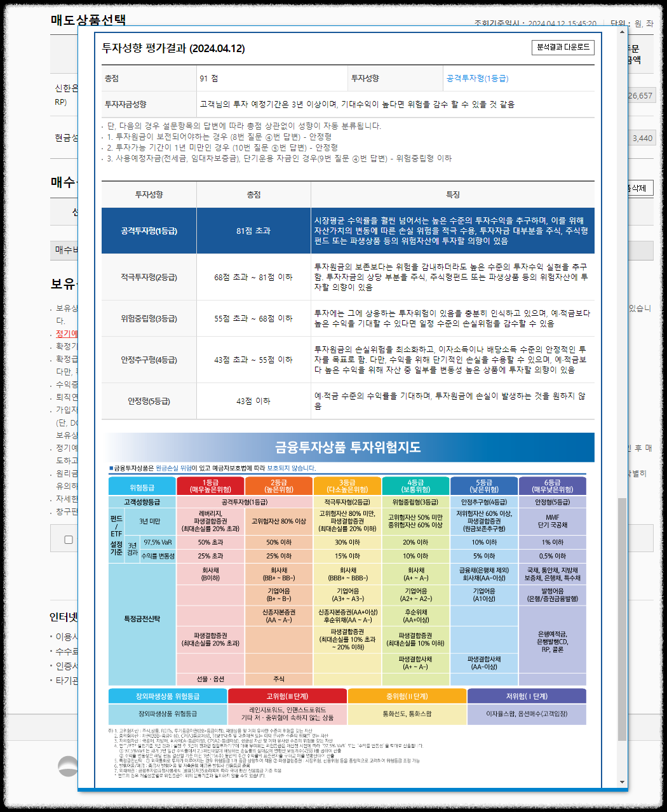Click the 고객성향등급 row label
Screen dimensions: 667x812
coord(142,502)
